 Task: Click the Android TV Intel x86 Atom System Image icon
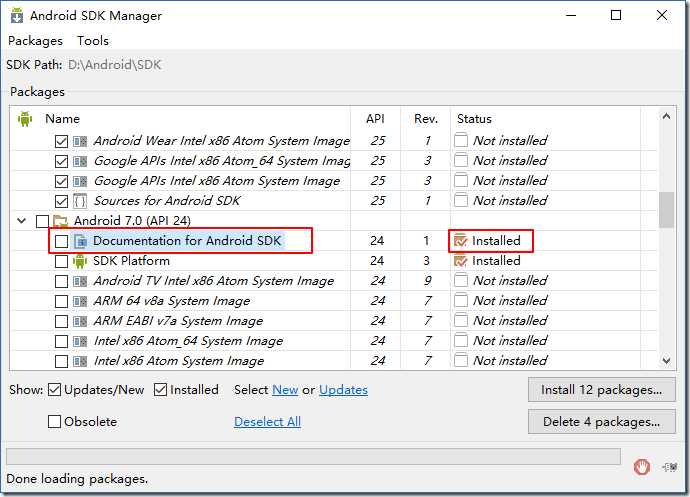(x=80, y=281)
